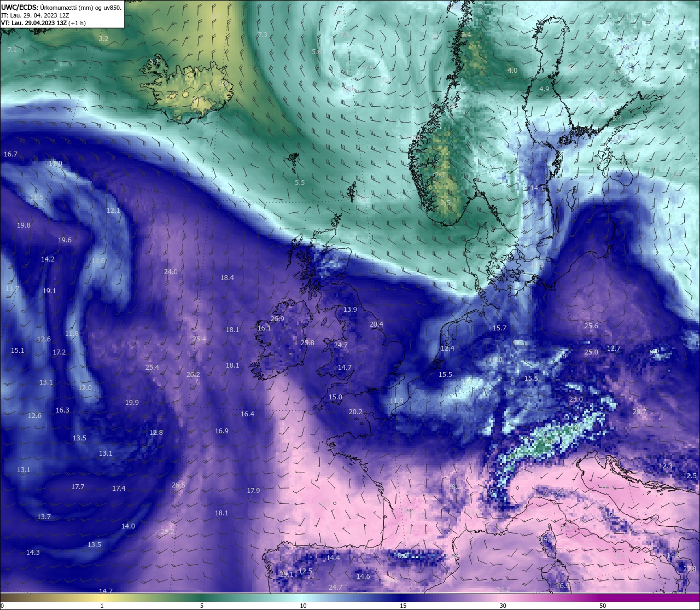
Task: Click the IT: Lau. 29. 04. 2023 12Z line
Action: click(35, 15)
